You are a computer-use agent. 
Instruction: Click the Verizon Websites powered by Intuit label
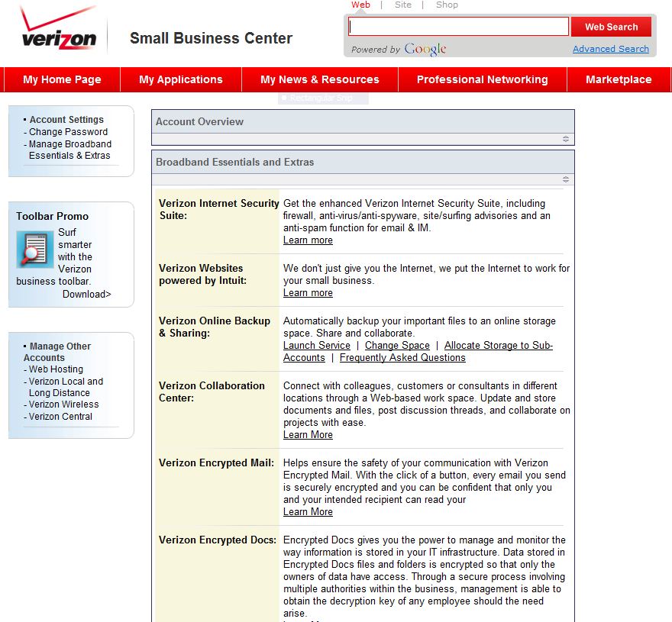[202, 274]
